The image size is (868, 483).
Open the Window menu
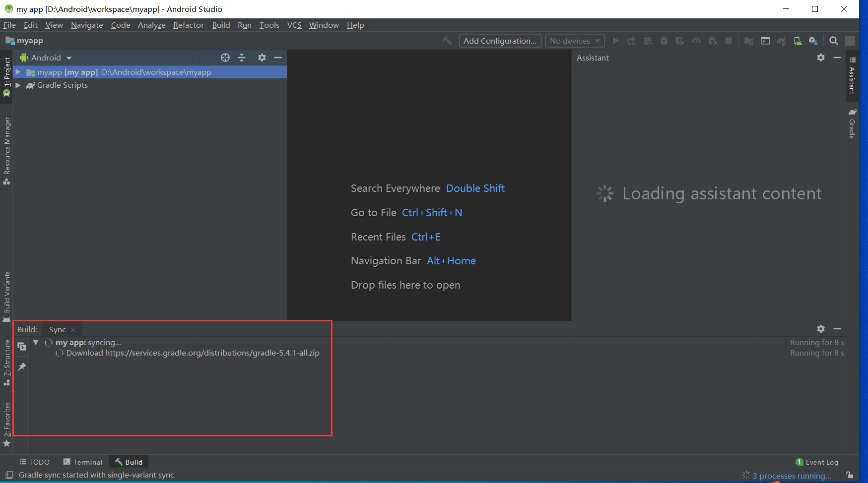324,25
